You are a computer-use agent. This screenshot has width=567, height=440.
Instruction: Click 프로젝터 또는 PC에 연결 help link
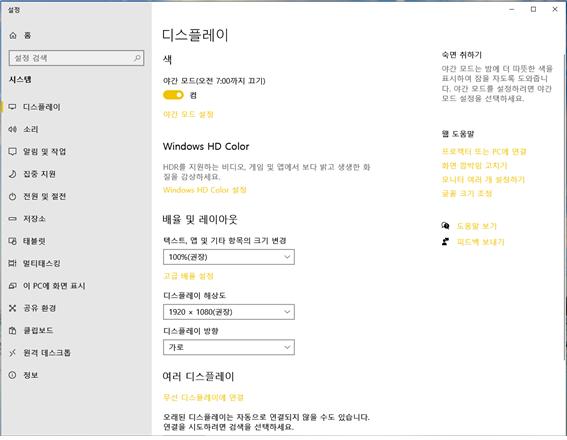coord(484,151)
